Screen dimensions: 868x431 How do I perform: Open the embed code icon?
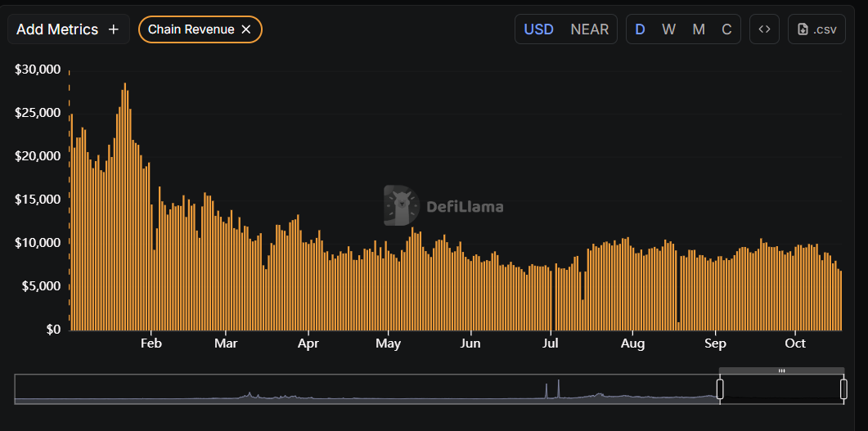(x=764, y=29)
